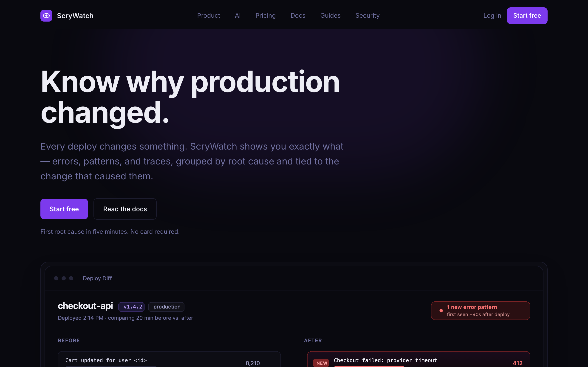Image resolution: width=588 pixels, height=367 pixels.
Task: Click the Log in link
Action: coord(492,16)
